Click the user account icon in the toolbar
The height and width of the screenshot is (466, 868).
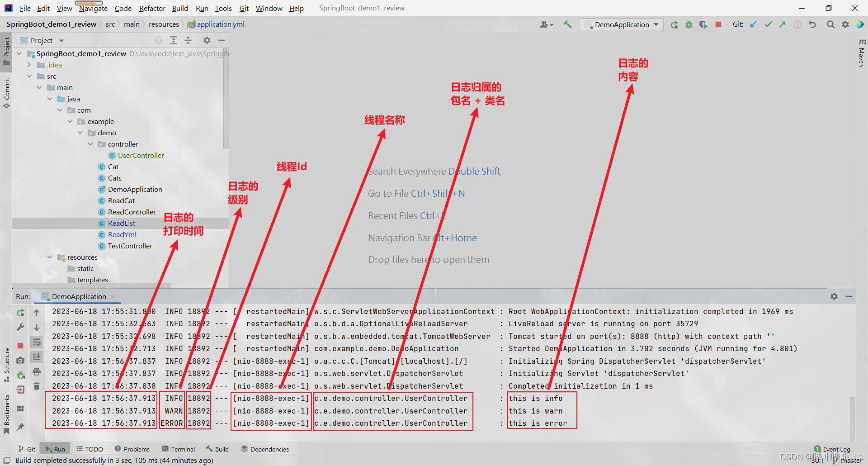pos(546,24)
